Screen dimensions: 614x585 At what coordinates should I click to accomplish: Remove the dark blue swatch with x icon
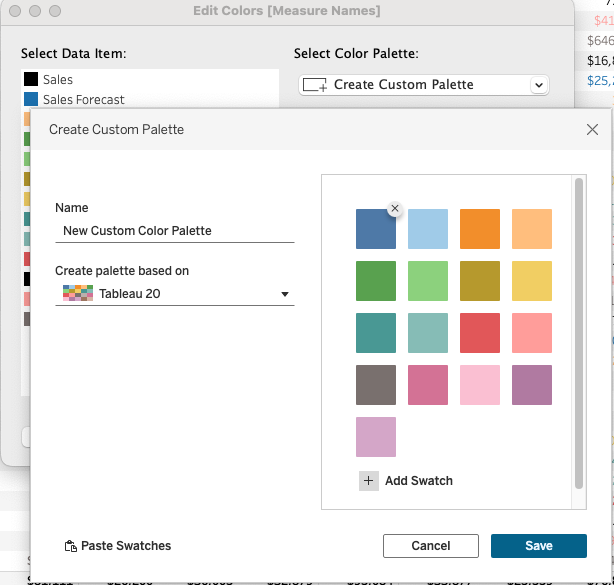(395, 208)
